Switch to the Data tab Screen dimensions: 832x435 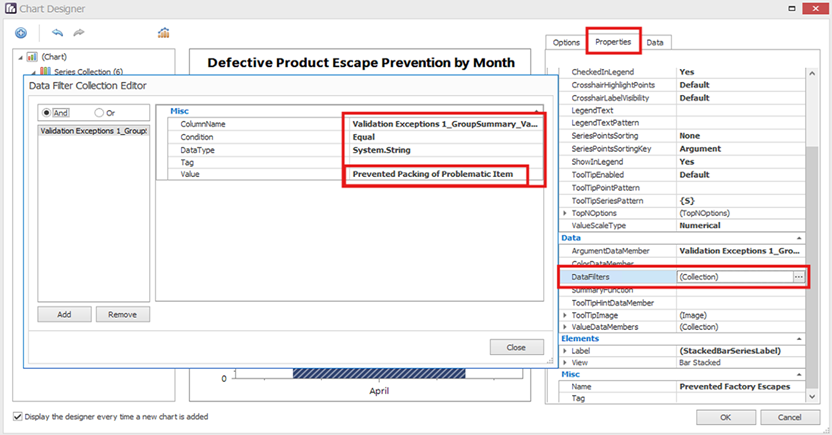coord(654,42)
